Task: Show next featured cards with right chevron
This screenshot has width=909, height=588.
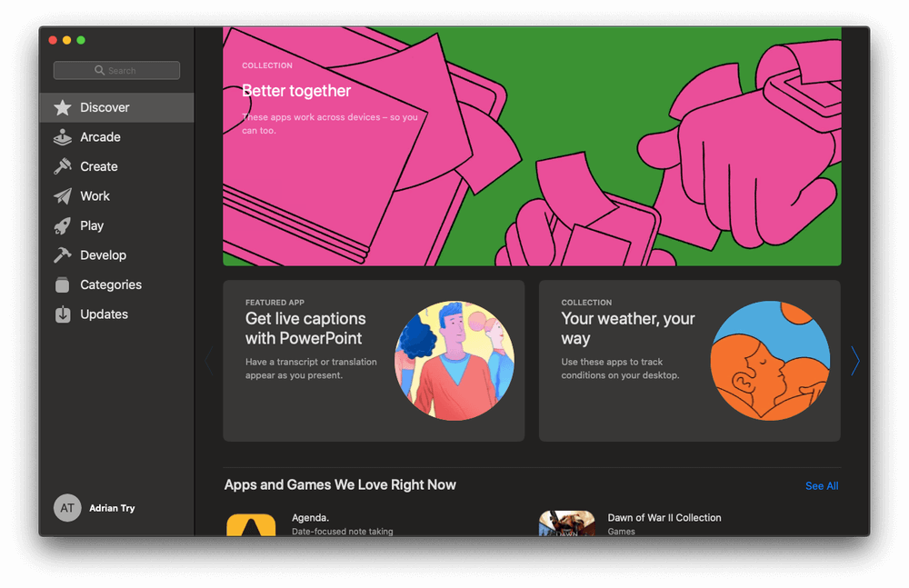Action: coord(854,362)
